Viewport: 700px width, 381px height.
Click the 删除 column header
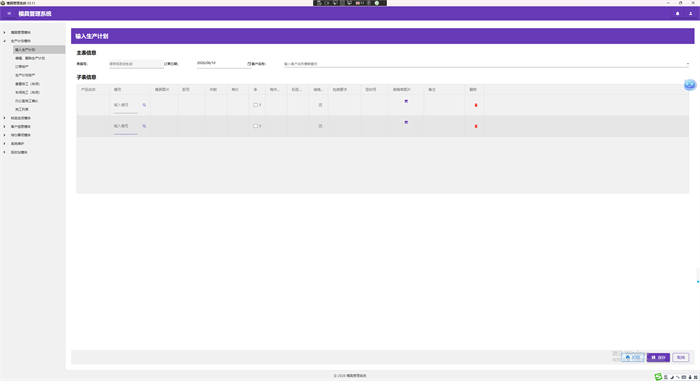[473, 89]
